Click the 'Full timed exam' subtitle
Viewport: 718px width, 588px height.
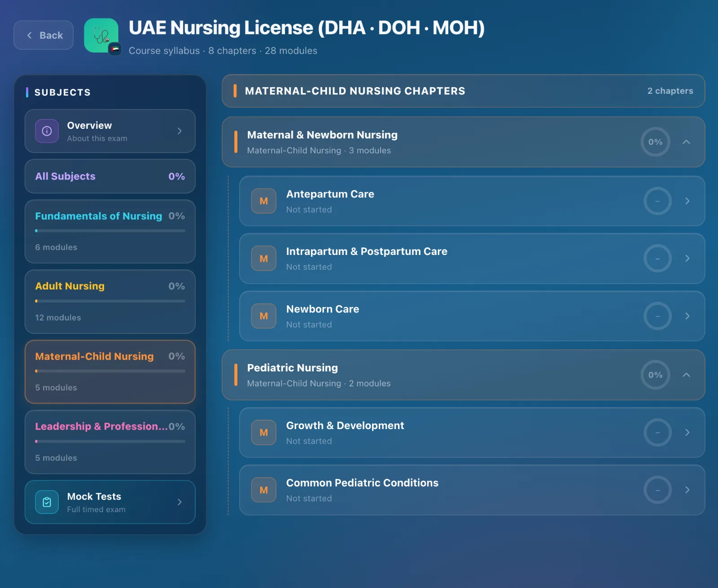pyautogui.click(x=96, y=509)
